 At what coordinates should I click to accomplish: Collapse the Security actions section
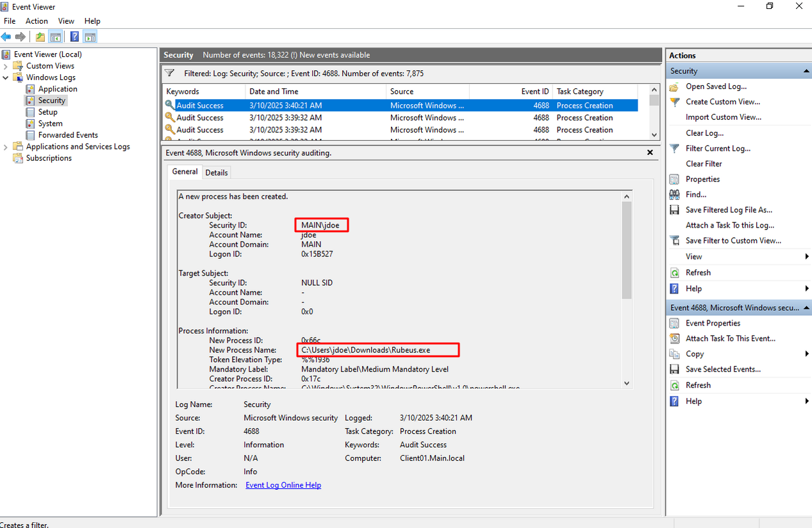click(x=806, y=71)
